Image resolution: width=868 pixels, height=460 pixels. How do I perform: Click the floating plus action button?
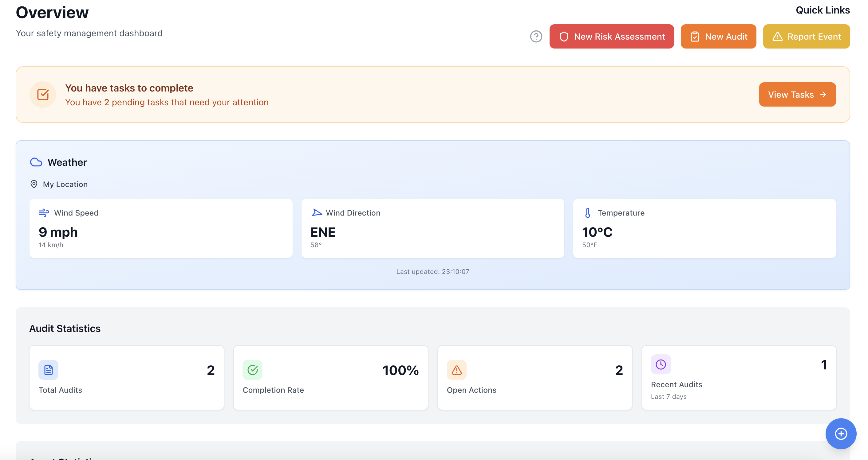click(x=840, y=434)
